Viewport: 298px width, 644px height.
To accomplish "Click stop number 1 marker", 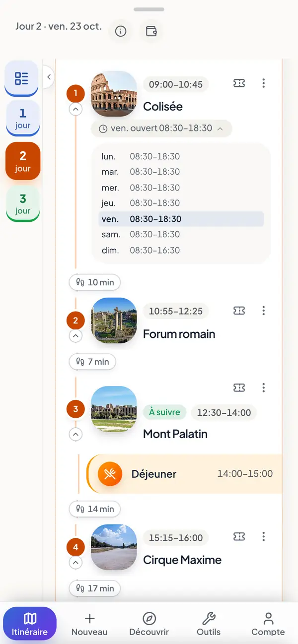I will click(75, 93).
